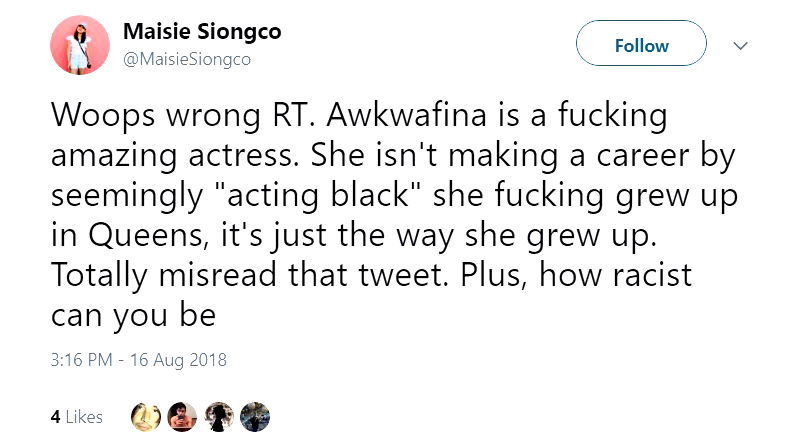Screen dimensions: 800x446
Task: Click the number 4 in the likes count
Action: click(55, 417)
